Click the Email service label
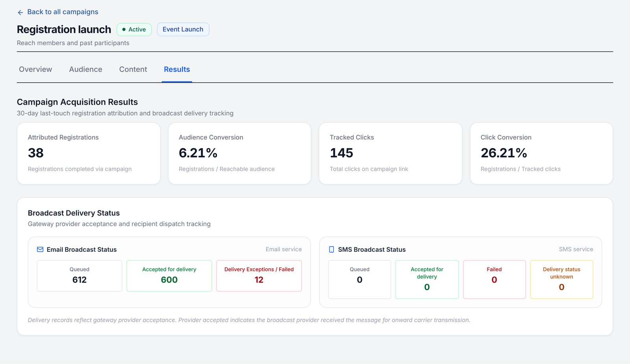 pyautogui.click(x=283, y=249)
